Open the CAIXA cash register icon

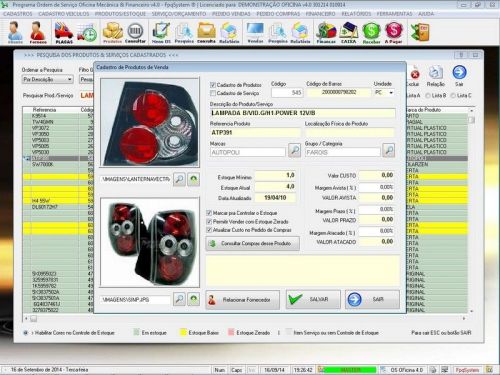tap(348, 33)
